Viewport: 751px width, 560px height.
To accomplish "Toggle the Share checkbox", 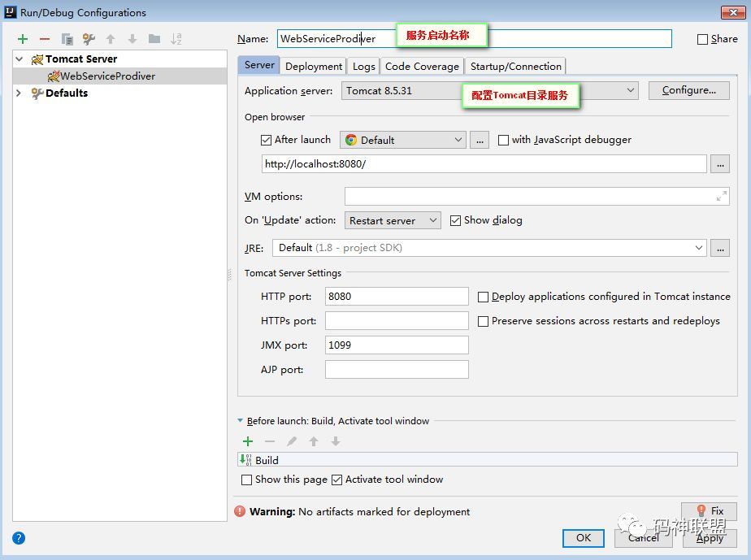I will tap(702, 39).
